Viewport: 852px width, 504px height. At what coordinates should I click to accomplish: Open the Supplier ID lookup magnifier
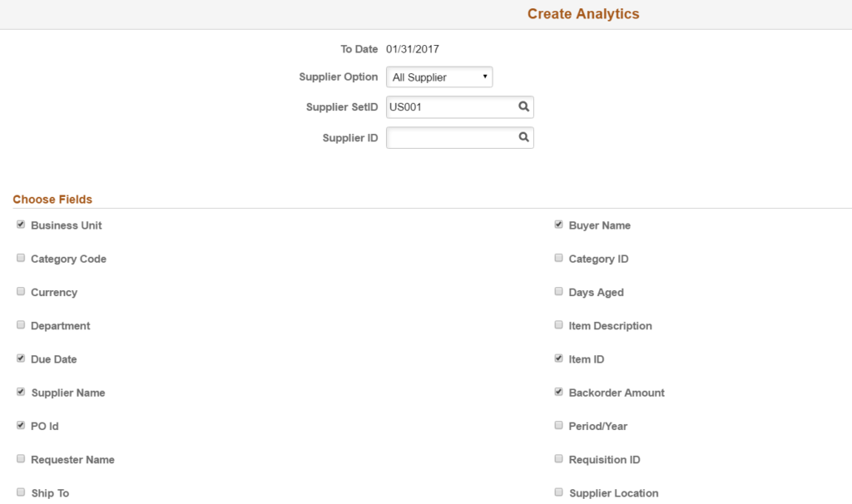[x=523, y=137]
